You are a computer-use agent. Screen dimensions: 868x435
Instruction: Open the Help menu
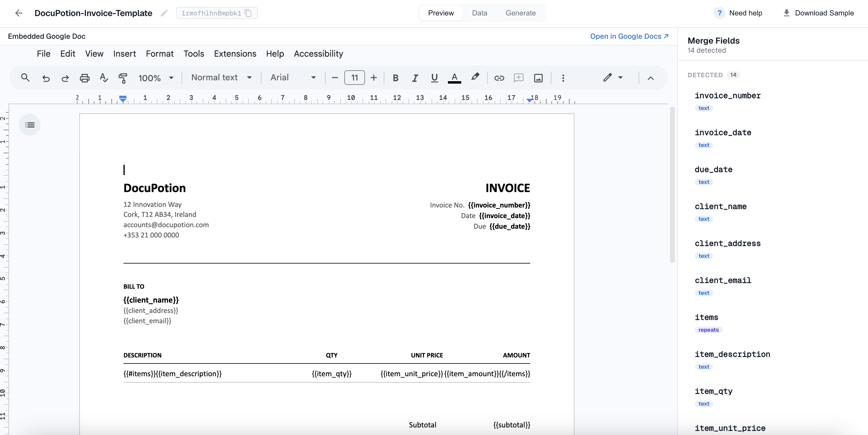[x=275, y=54]
